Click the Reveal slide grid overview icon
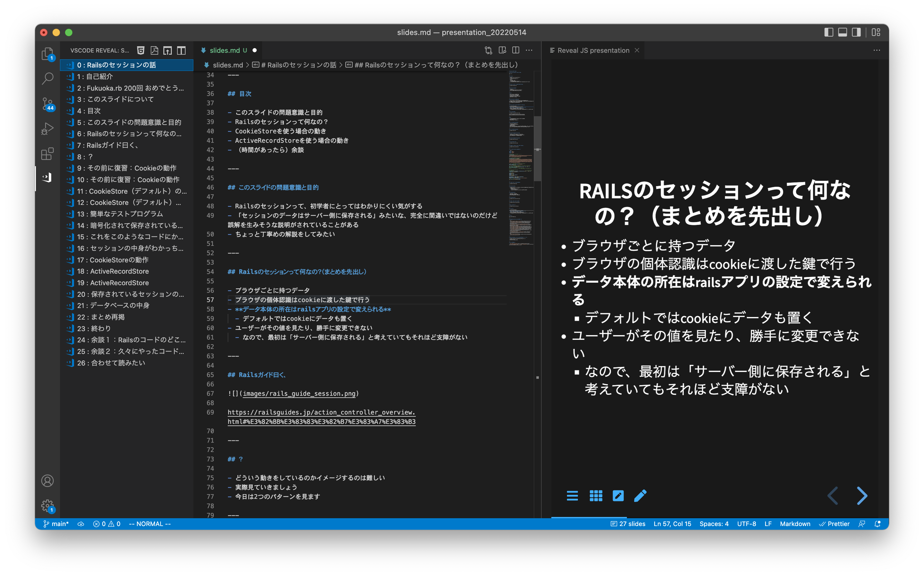The width and height of the screenshot is (924, 576). pyautogui.click(x=596, y=496)
